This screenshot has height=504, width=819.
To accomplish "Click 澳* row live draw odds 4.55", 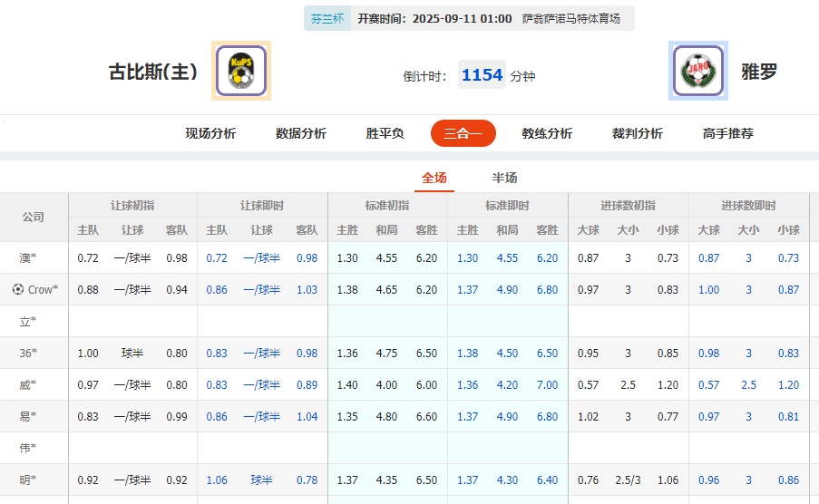I will coord(507,258).
